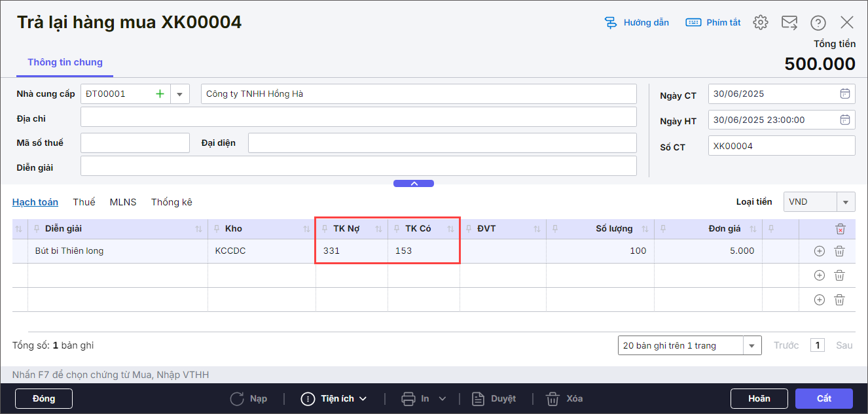Select the Bút bi Thiên long cell
The height and width of the screenshot is (414, 868).
pyautogui.click(x=118, y=251)
